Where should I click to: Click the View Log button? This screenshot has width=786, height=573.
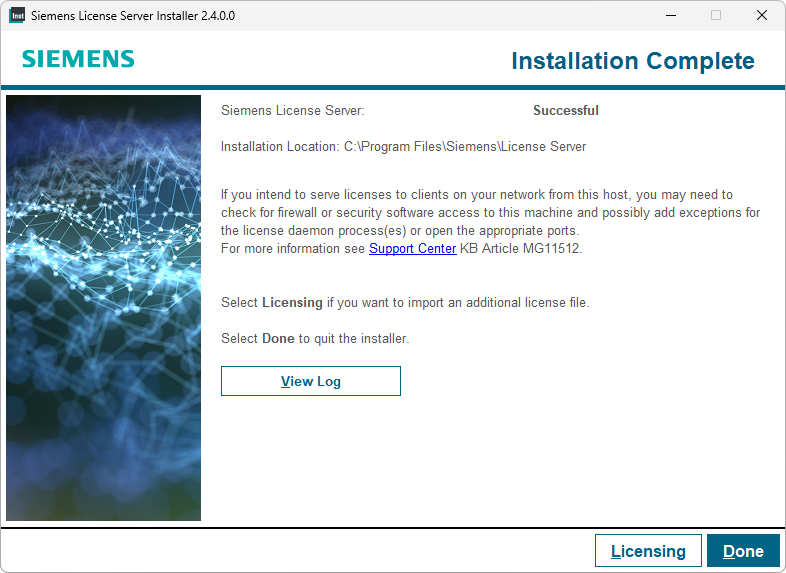click(x=311, y=381)
